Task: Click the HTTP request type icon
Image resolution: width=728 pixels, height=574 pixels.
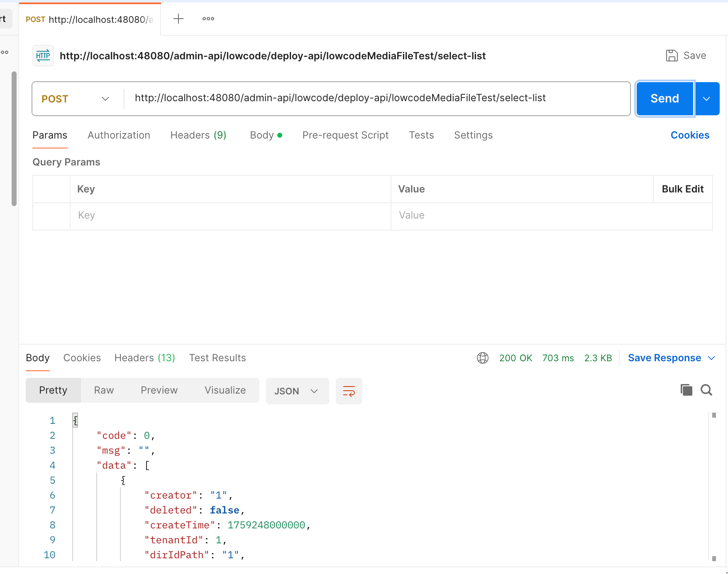Action: click(x=43, y=56)
